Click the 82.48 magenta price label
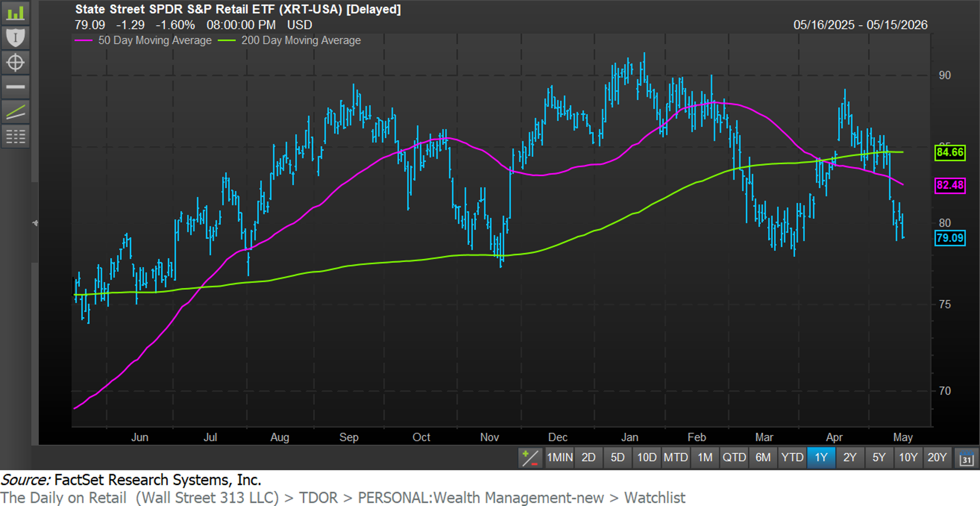Screen dimensions: 980x506 click(x=950, y=185)
